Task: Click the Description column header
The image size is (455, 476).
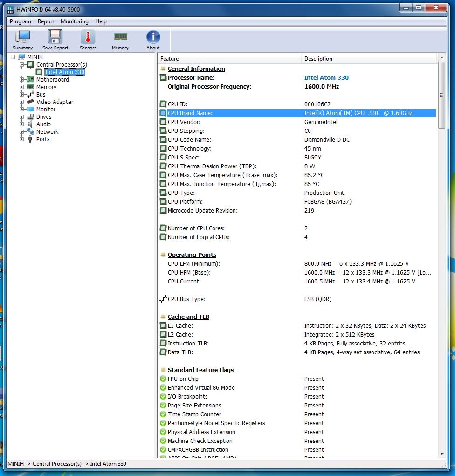Action: pos(369,59)
